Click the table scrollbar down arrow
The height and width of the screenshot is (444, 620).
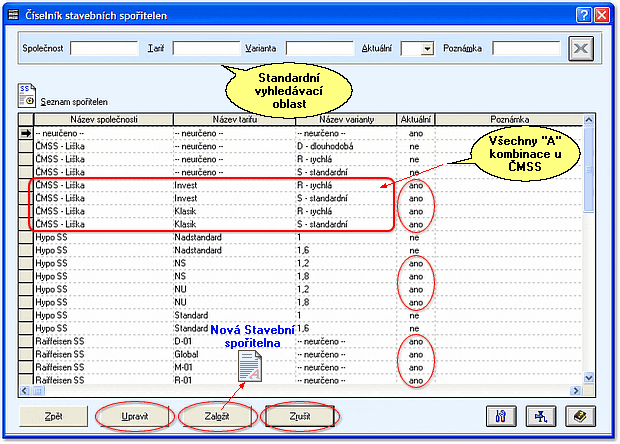point(589,377)
